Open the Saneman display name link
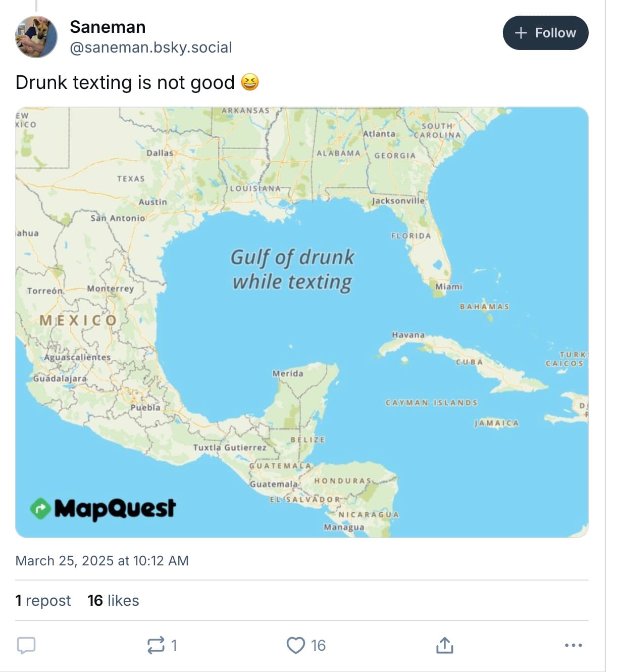 [x=108, y=27]
